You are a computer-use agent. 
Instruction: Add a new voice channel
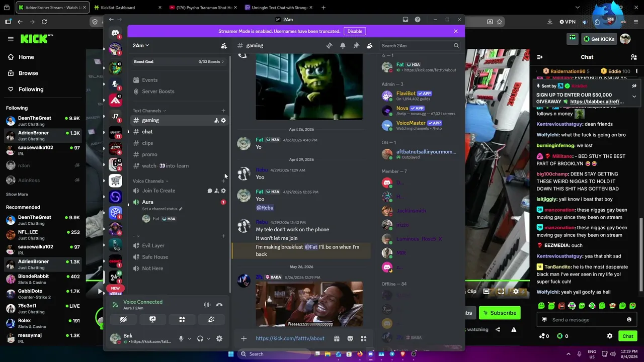[223, 181]
